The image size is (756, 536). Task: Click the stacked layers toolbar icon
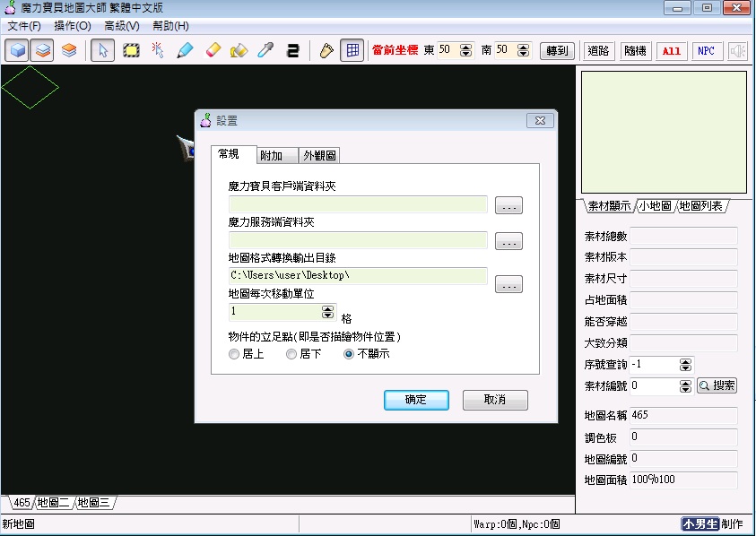69,50
